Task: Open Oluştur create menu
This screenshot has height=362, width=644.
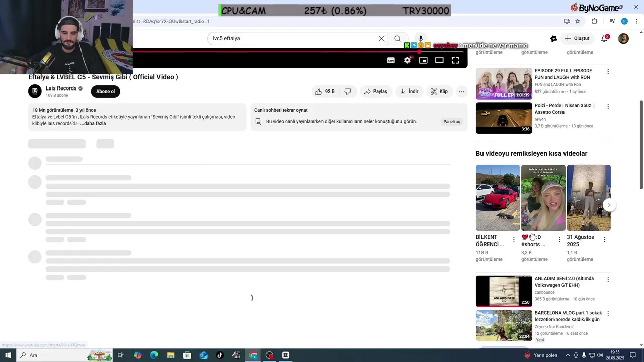Action: [577, 38]
